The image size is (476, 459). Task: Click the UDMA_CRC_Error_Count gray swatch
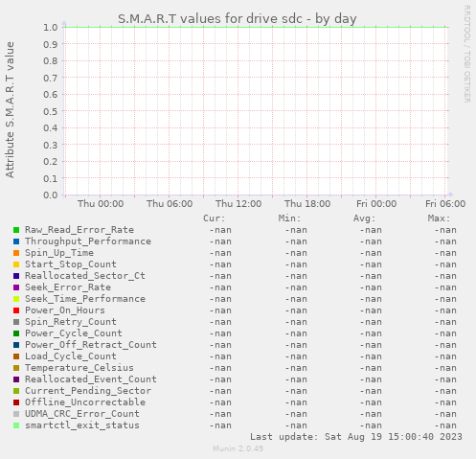(x=16, y=414)
